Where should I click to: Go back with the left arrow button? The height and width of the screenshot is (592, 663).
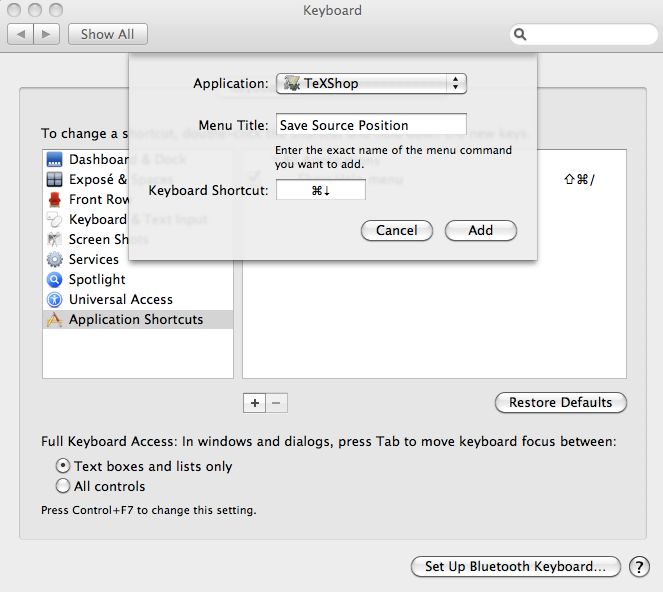point(20,34)
